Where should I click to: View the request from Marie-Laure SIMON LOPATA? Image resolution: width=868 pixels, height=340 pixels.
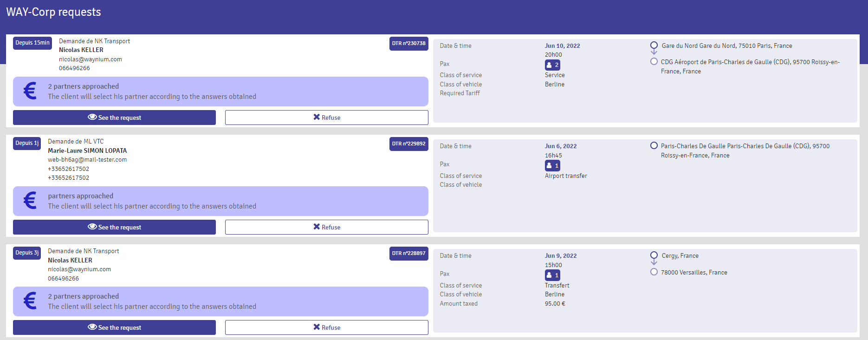114,227
